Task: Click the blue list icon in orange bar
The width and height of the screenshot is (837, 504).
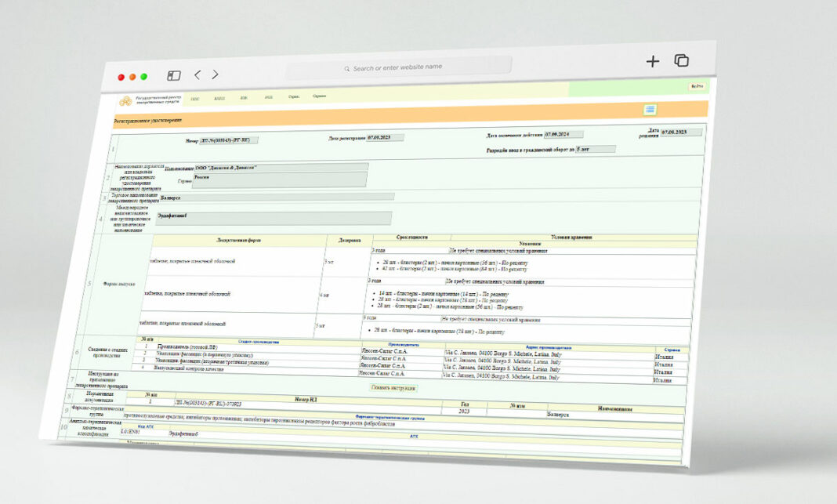Action: [650, 109]
